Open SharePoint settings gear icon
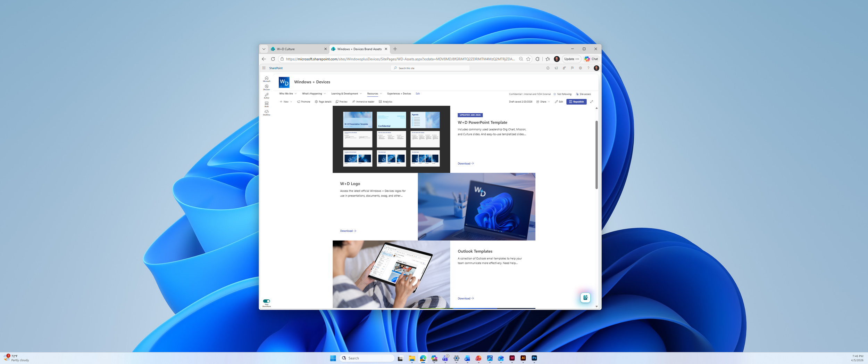 (x=580, y=68)
